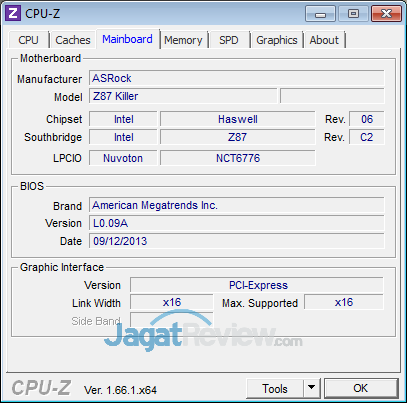Click the LPCIO label

67,158
